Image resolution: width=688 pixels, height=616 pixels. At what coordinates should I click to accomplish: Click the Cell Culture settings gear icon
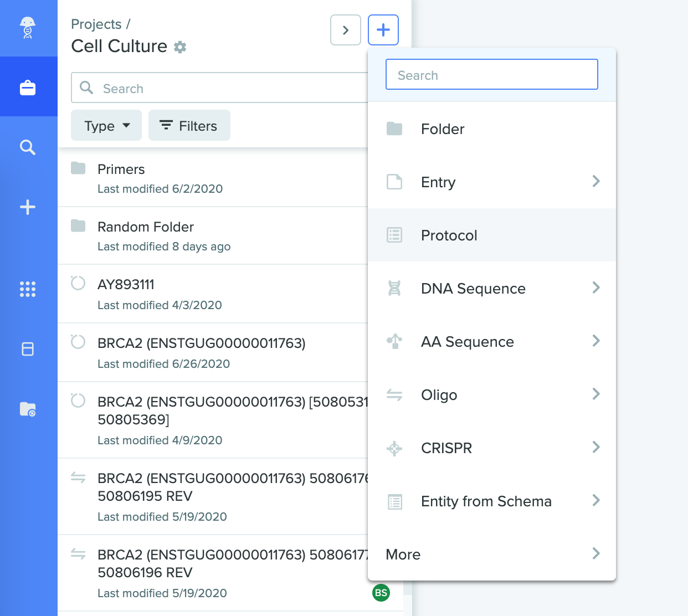180,47
